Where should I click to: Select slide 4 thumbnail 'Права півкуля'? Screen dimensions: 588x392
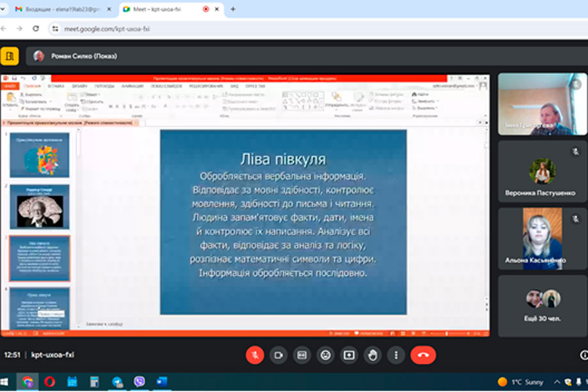click(39, 308)
